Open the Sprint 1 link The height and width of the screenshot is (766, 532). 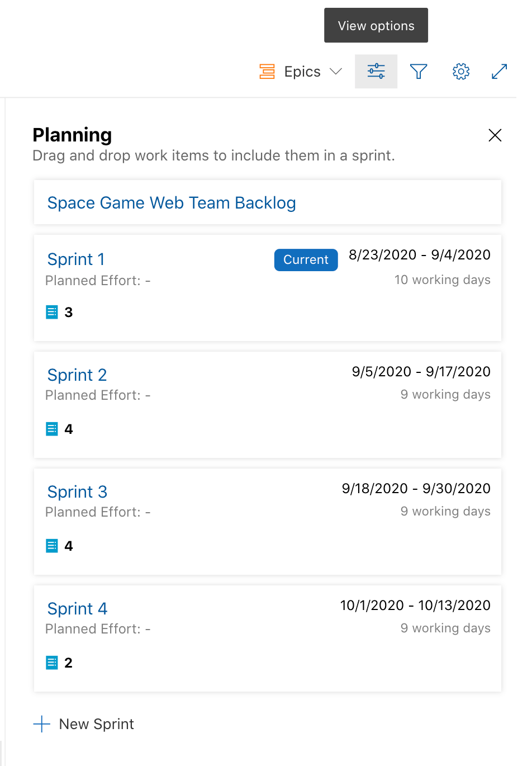(76, 259)
